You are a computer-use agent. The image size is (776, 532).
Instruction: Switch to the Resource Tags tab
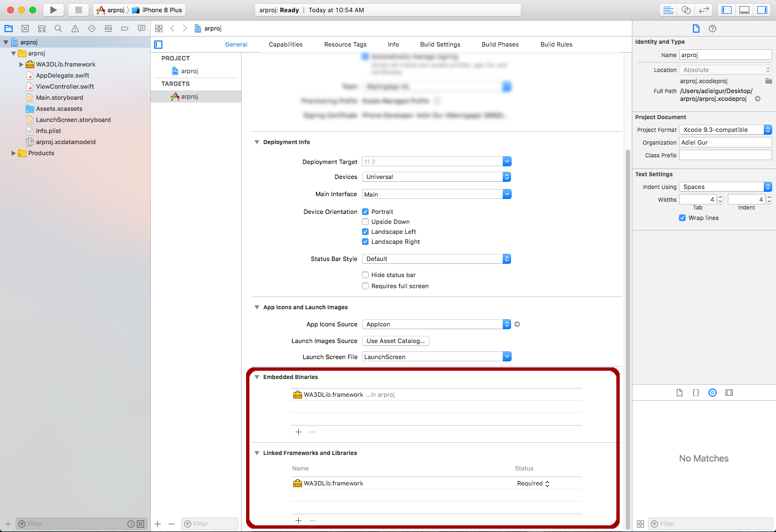coord(345,44)
